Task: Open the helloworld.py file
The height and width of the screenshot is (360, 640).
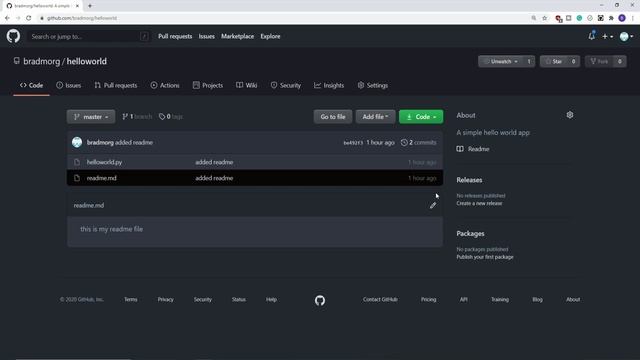Action: [104, 162]
